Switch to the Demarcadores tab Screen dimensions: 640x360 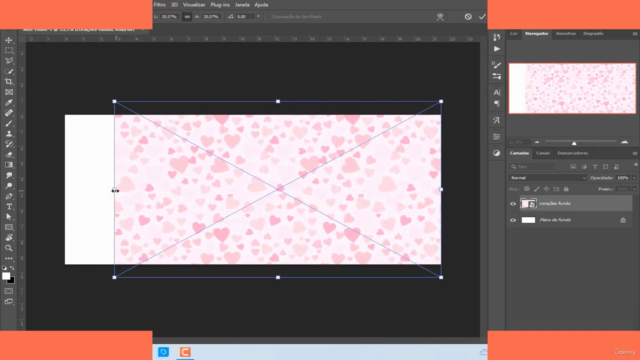(x=573, y=153)
